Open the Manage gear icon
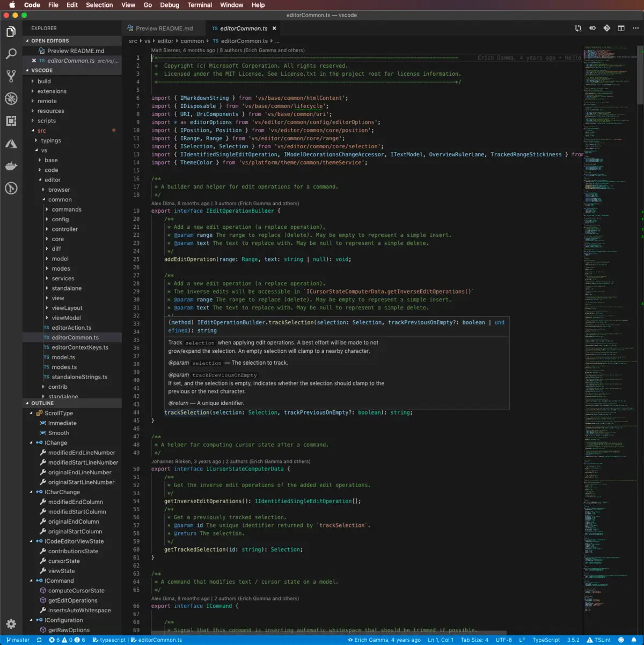 coord(11,624)
